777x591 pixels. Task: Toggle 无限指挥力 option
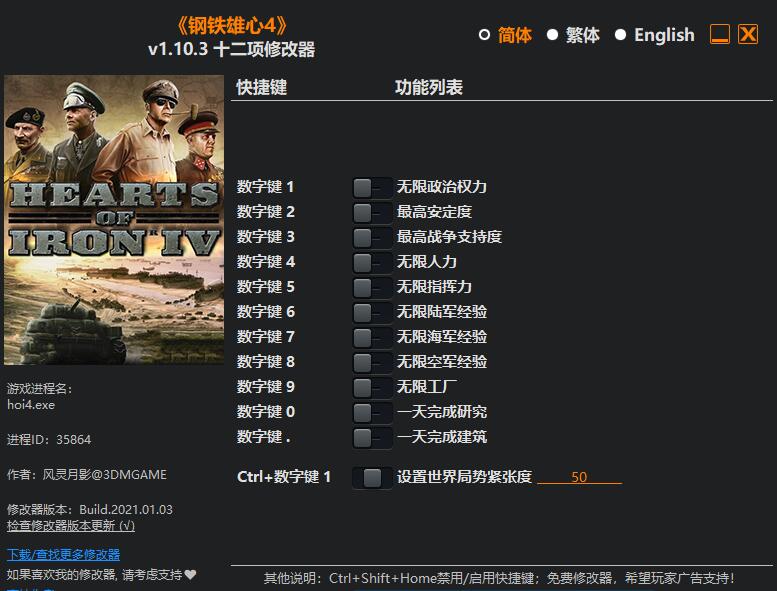[x=372, y=287]
